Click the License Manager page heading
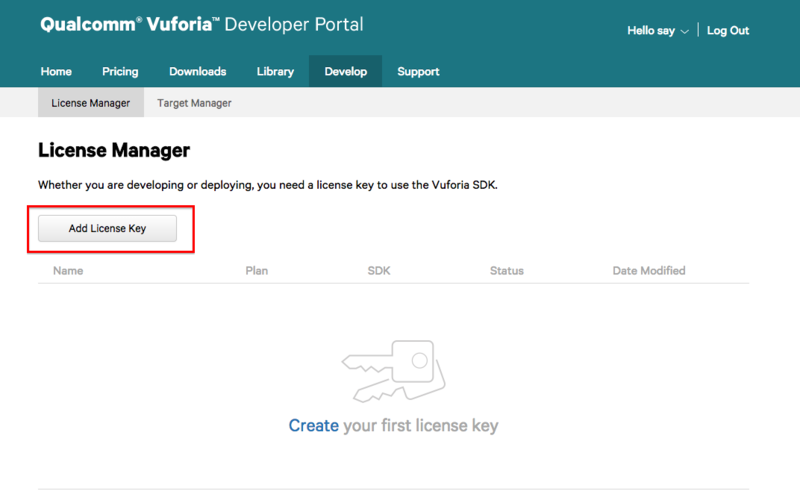Viewport: 800px width, 491px height. [x=114, y=150]
